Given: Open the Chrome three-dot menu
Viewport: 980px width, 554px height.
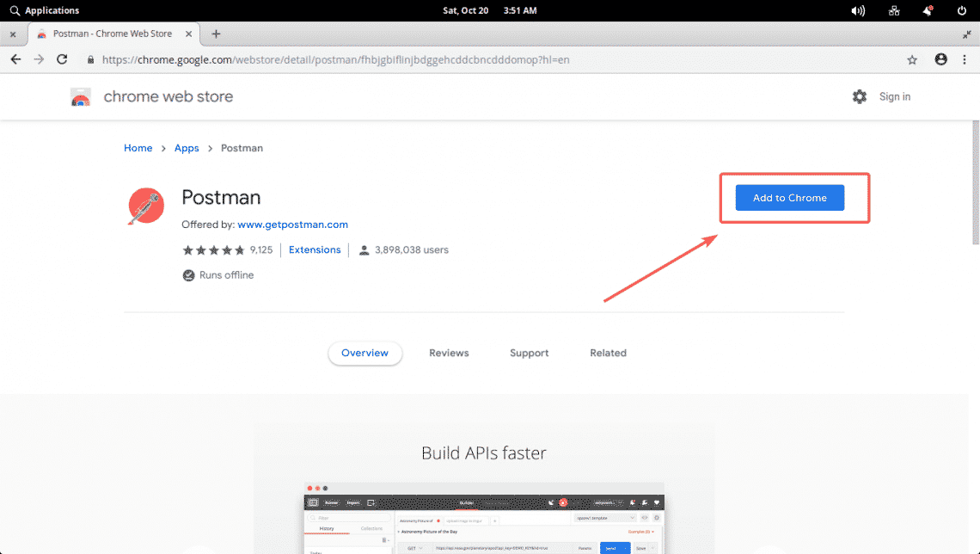Looking at the screenshot, I should point(965,59).
